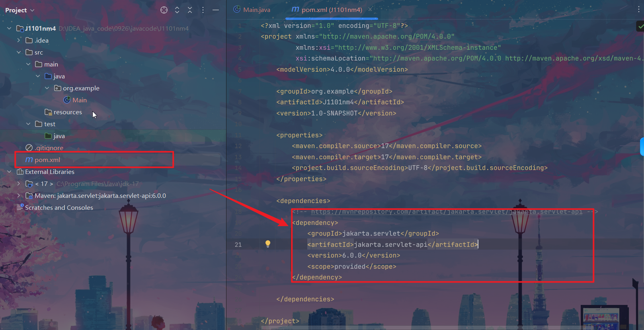This screenshot has height=330, width=644.
Task: Click the groupId org.example line
Action: [334, 91]
